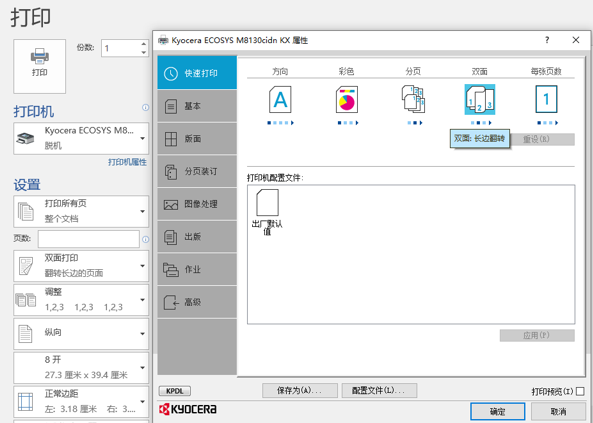Open the Job (作业) tab
Viewport: 593px width, 423px height.
(197, 269)
